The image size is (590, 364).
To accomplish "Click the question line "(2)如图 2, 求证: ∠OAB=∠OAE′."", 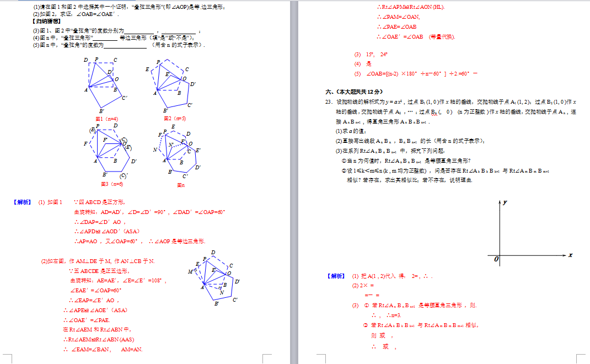I will click(76, 14).
